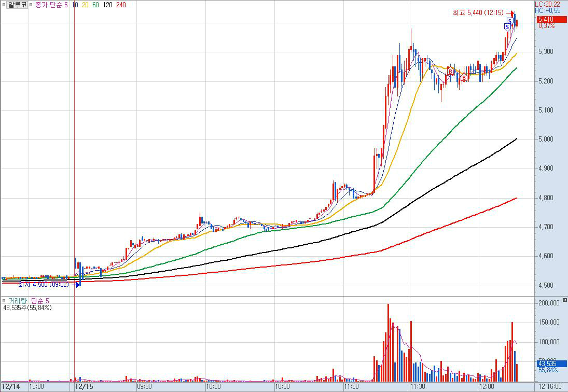Click the left B buy signal marker

(x=451, y=71)
